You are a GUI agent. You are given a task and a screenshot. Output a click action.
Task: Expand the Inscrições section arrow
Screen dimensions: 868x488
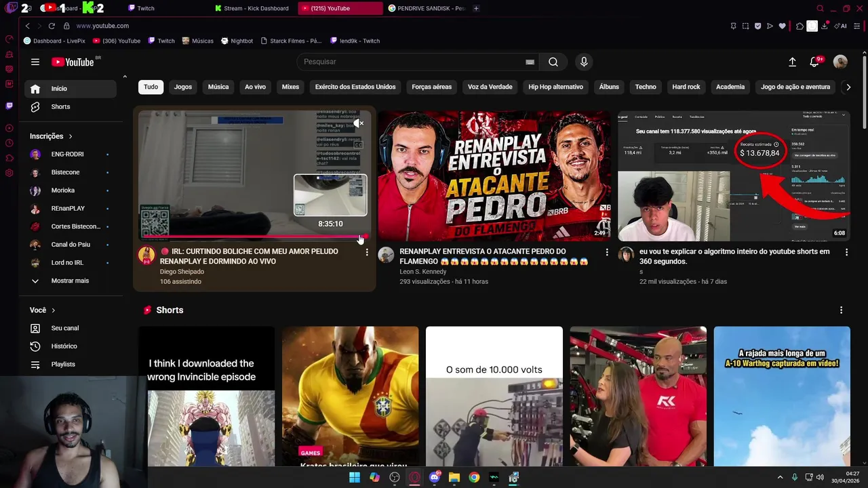pos(71,136)
